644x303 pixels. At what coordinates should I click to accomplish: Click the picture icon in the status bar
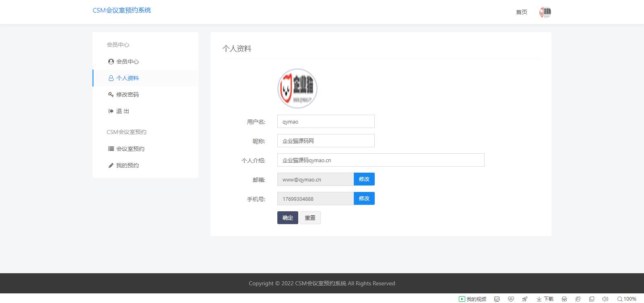click(497, 299)
